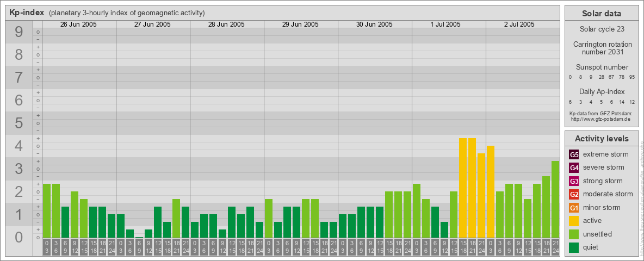Viewport: 644px width, 261px height.
Task: Click the 28 Jun 2005 date header
Action: pos(226,24)
